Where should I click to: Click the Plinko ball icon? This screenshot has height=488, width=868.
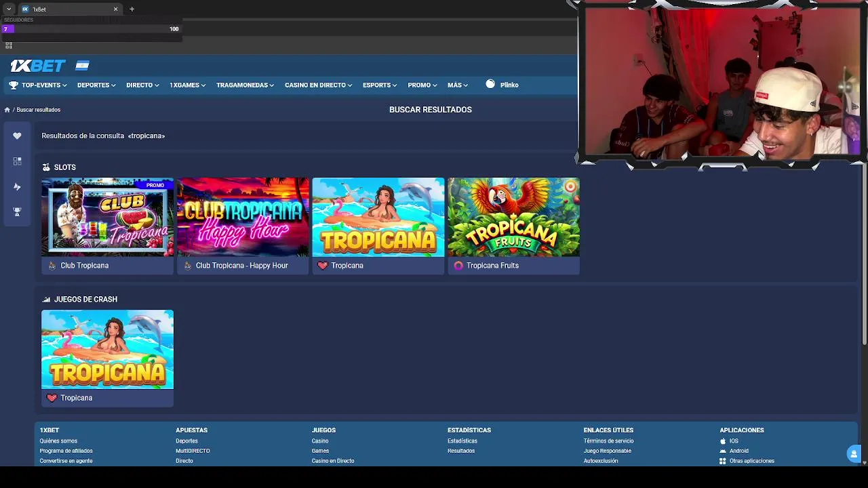point(490,84)
